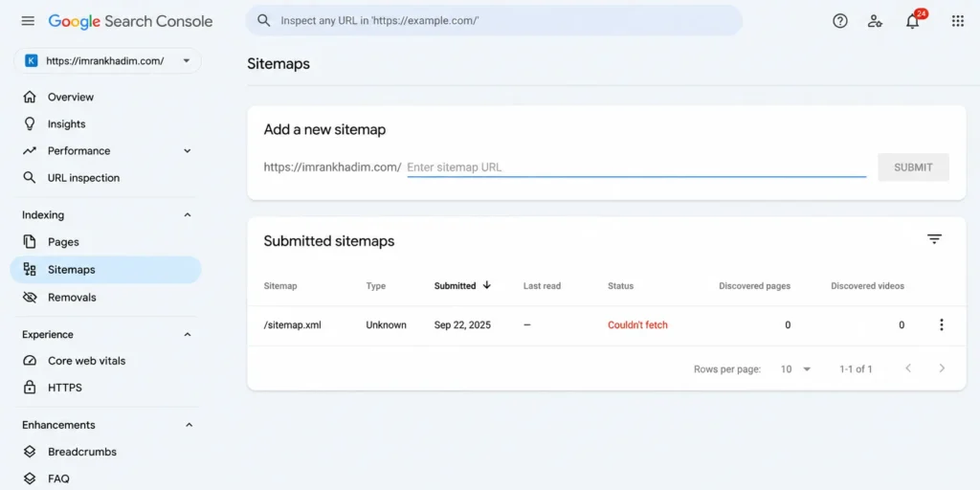
Task: Click the Removals crossed-eye icon
Action: 30,298
